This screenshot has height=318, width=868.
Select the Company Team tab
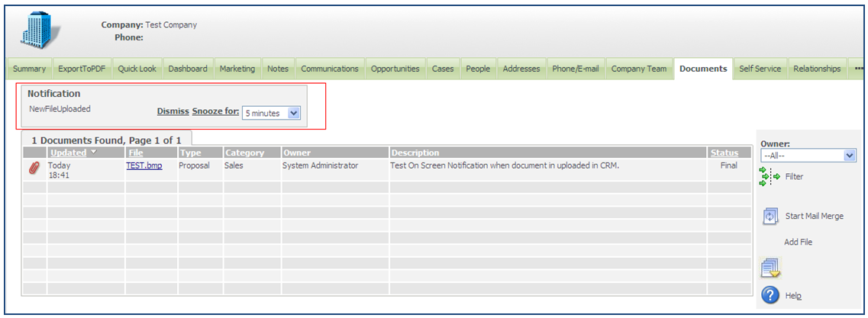pyautogui.click(x=639, y=69)
